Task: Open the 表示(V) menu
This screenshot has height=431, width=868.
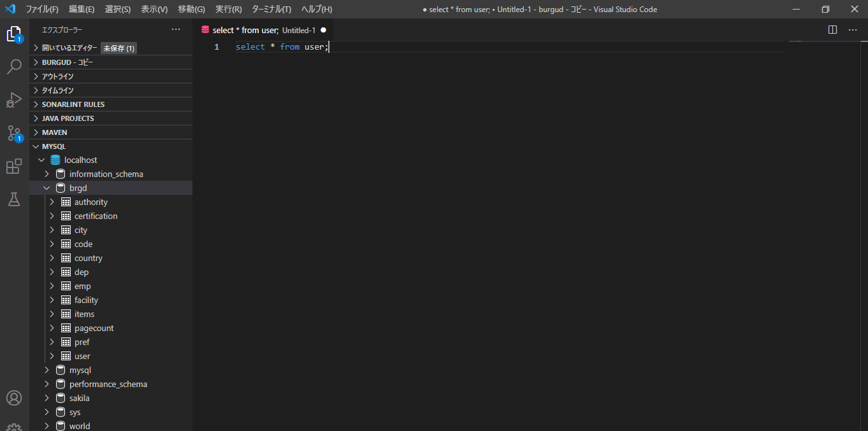Action: [154, 10]
